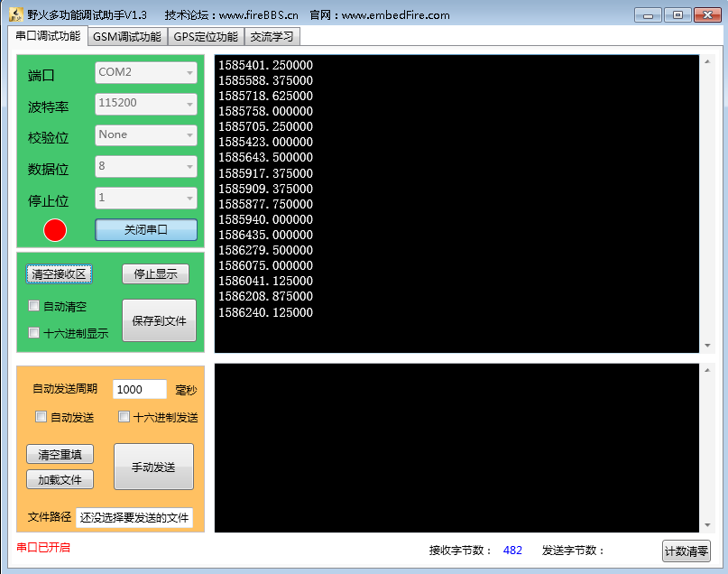
Task: Switch to GSM调试功能 tab
Action: [127, 37]
